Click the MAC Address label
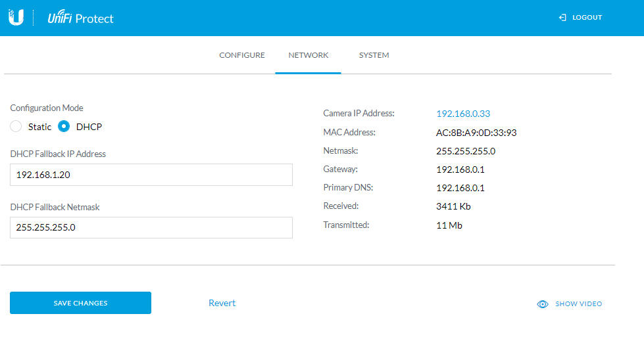The image size is (644, 337). point(349,132)
